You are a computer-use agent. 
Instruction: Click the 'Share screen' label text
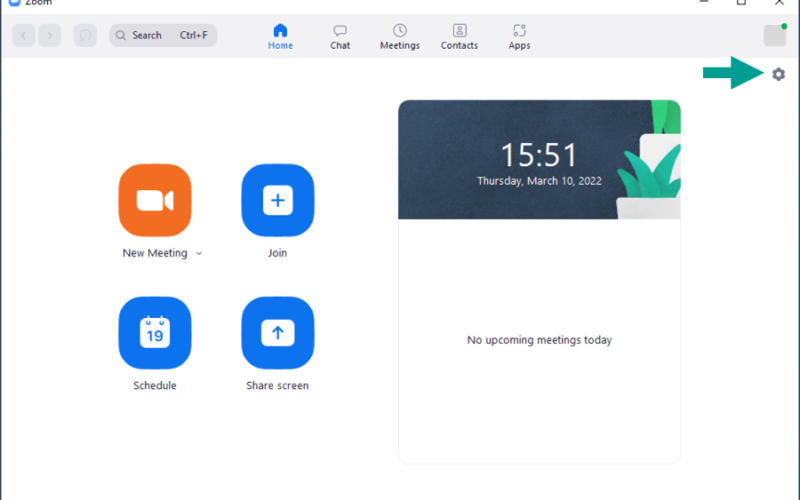(278, 386)
